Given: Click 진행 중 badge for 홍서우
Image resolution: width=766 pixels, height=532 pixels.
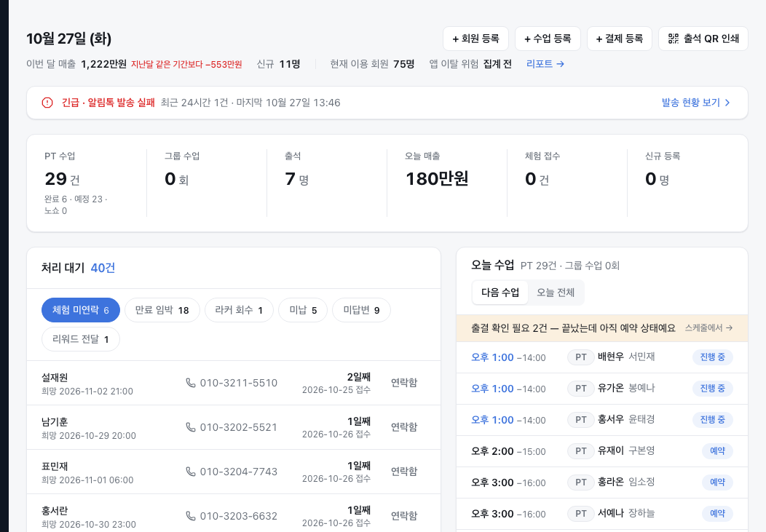Looking at the screenshot, I should [x=713, y=420].
